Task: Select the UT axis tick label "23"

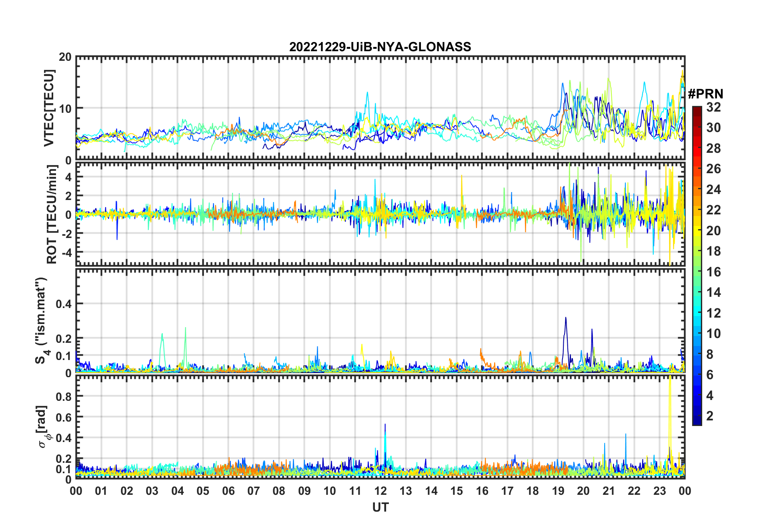Action: (659, 491)
